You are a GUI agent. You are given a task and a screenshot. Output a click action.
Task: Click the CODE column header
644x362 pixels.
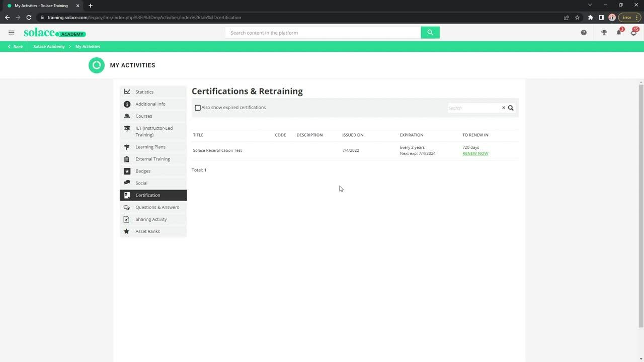click(280, 135)
